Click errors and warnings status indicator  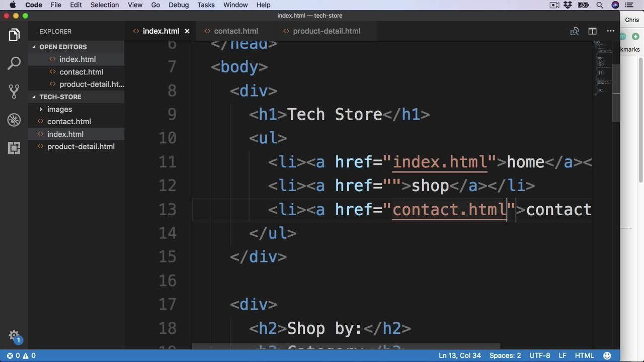tap(21, 355)
